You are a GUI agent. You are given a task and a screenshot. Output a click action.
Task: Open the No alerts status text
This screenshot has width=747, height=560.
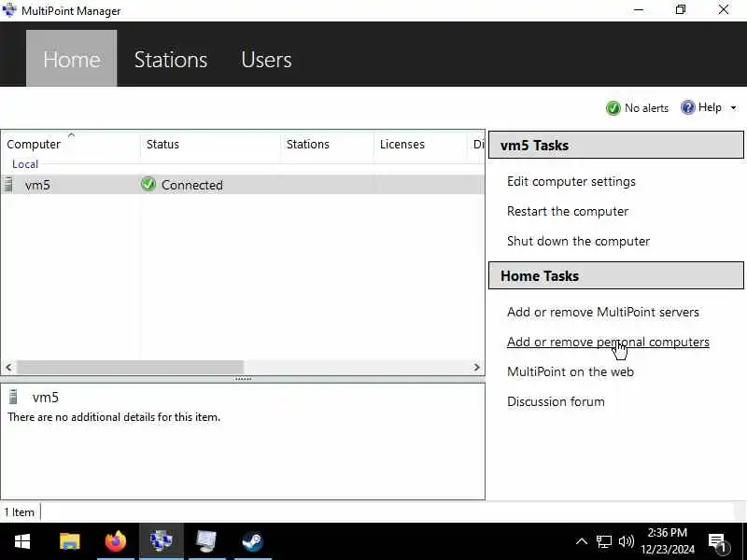[x=646, y=108]
